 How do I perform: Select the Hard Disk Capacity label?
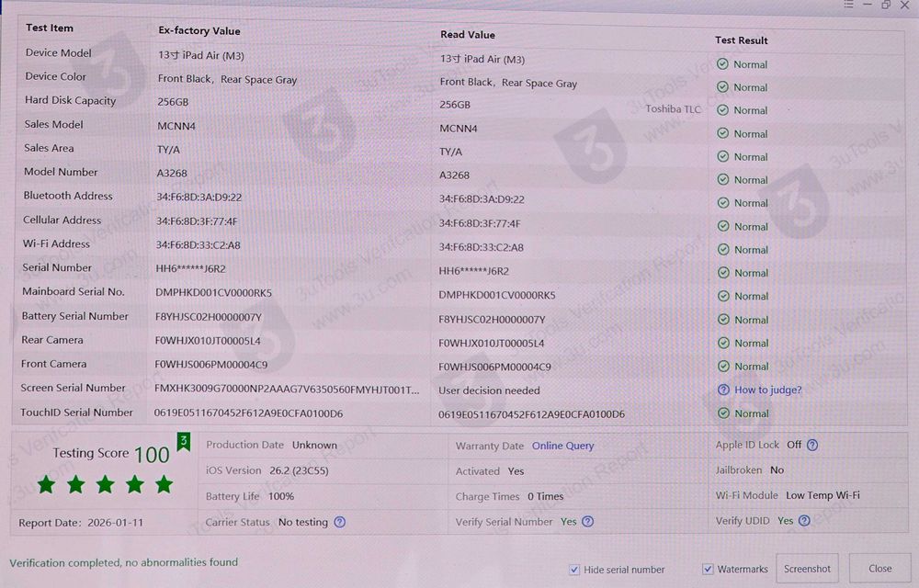pos(71,100)
